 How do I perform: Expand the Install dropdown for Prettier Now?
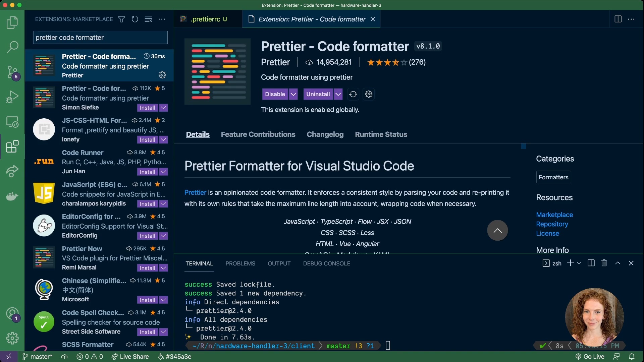click(x=163, y=267)
